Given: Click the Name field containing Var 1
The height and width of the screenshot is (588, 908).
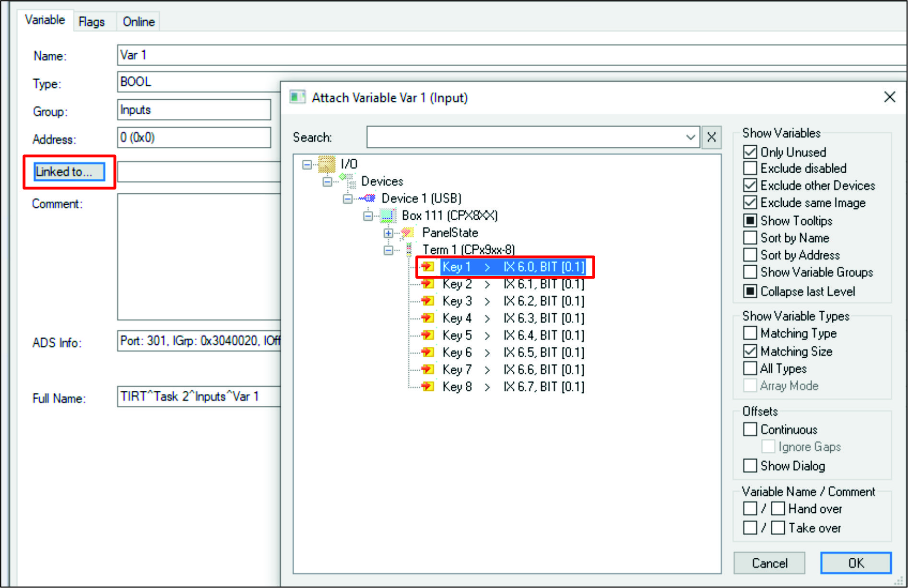Looking at the screenshot, I should [512, 55].
